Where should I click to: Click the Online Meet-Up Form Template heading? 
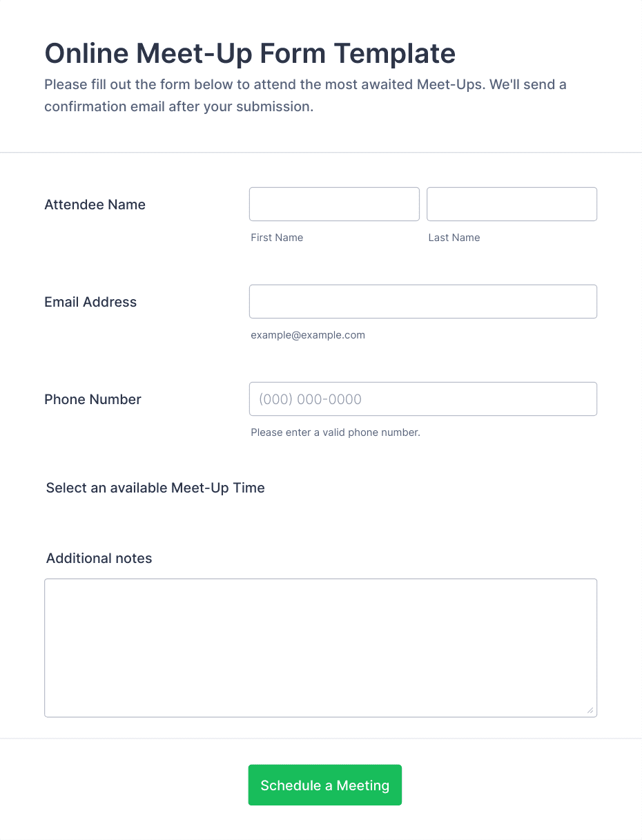point(250,53)
